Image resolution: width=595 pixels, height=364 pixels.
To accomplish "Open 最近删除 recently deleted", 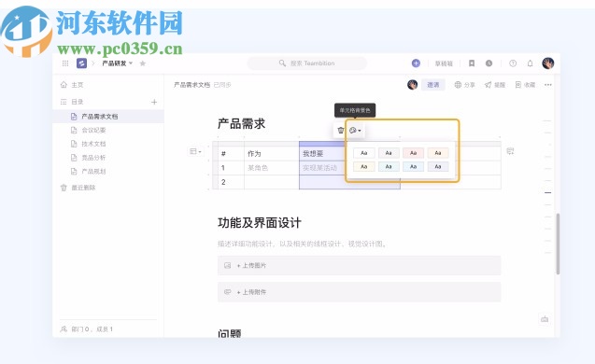I will 78,188.
